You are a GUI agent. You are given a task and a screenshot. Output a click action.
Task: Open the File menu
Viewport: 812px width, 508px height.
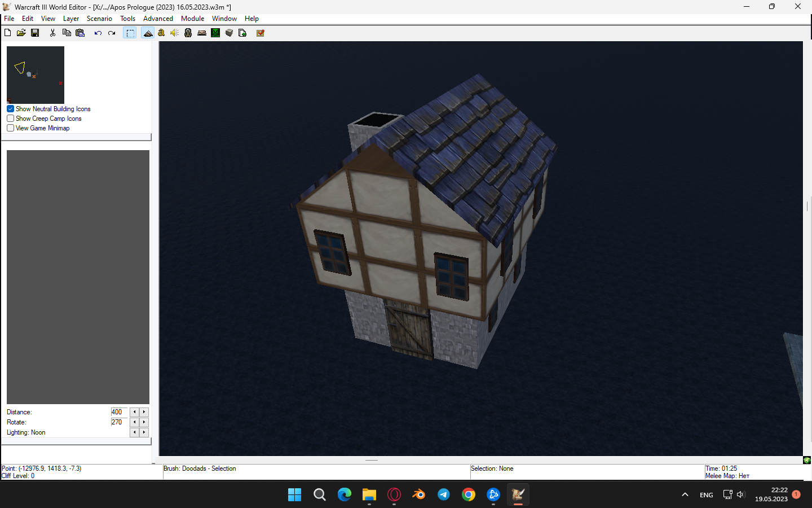pyautogui.click(x=9, y=19)
